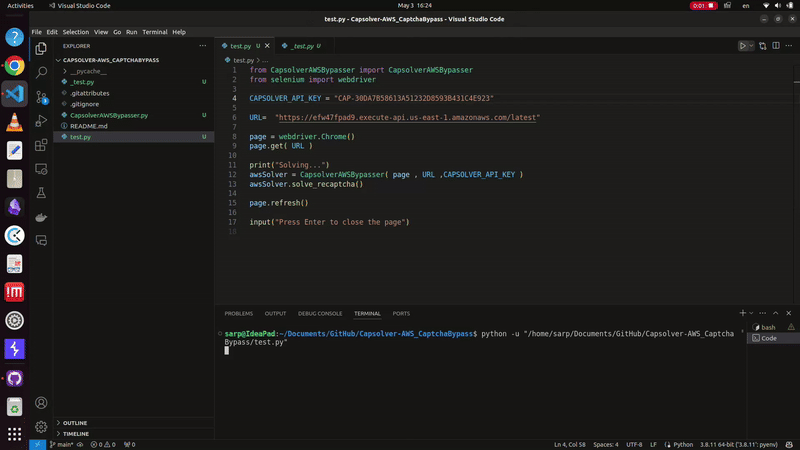The height and width of the screenshot is (450, 800).
Task: Toggle maximize panel size chevron
Action: [775, 313]
